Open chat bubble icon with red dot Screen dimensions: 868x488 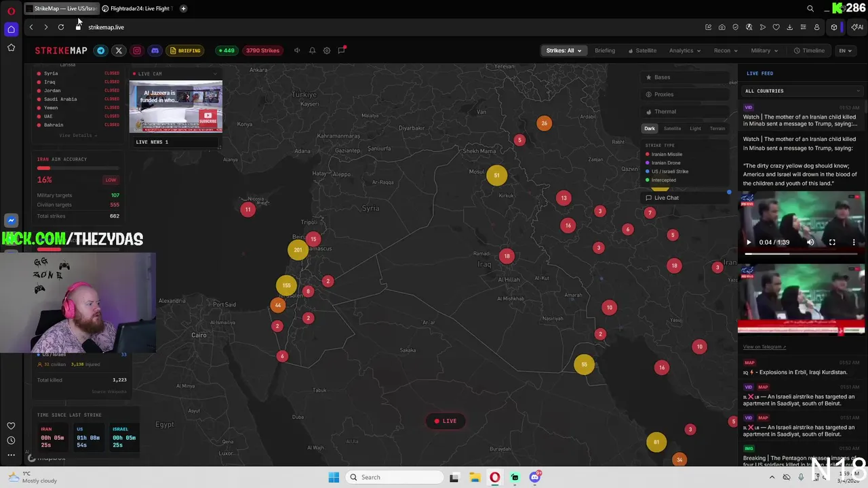(x=342, y=50)
